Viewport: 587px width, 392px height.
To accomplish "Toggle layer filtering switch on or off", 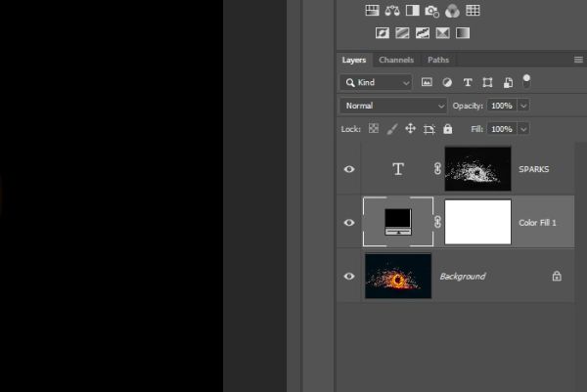I will tap(526, 81).
